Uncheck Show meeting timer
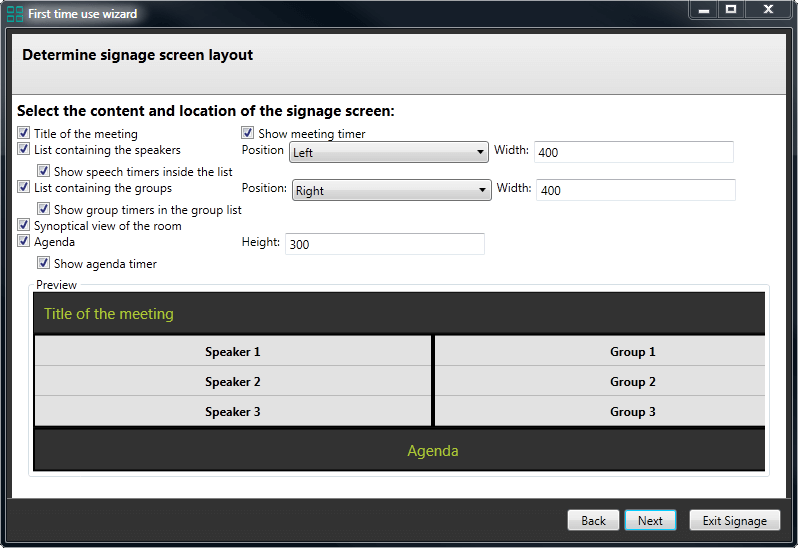Image resolution: width=798 pixels, height=548 pixels. pos(247,133)
